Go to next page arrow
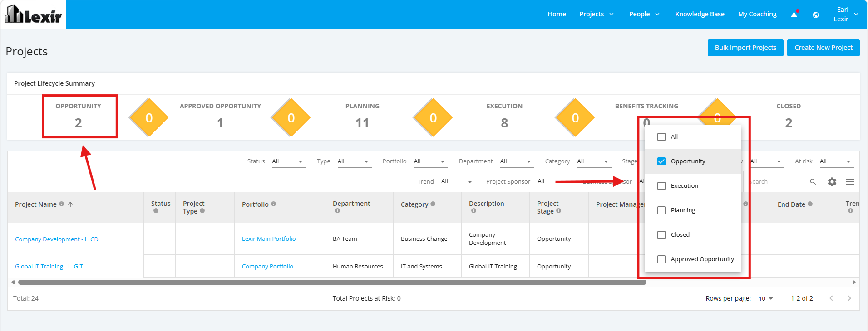 pos(849,298)
